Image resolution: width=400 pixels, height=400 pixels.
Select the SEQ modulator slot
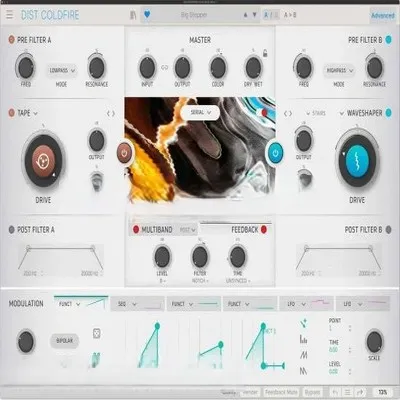click(137, 304)
